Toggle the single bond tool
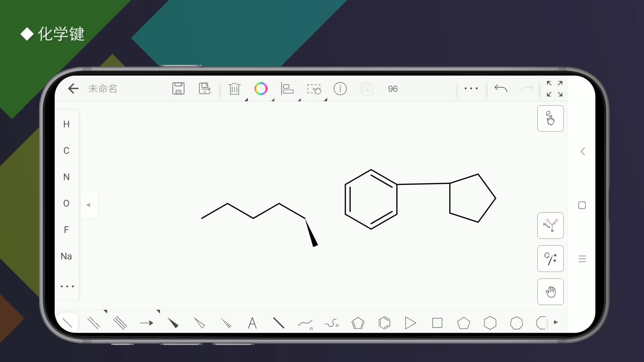644x362 pixels. [67, 323]
